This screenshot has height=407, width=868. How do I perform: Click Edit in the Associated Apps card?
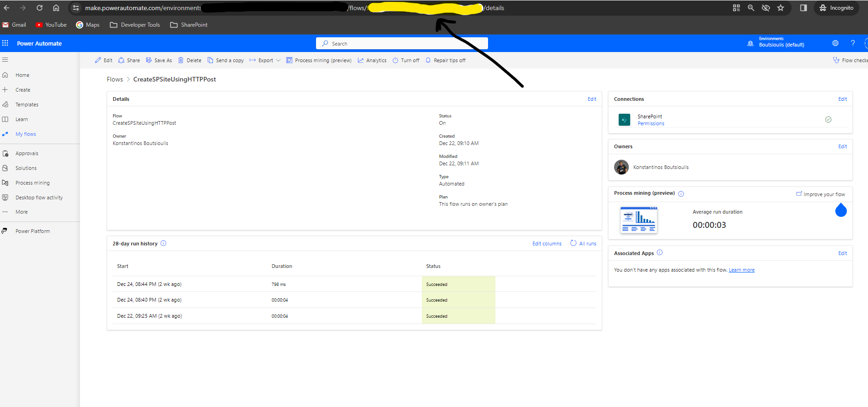pyautogui.click(x=842, y=253)
